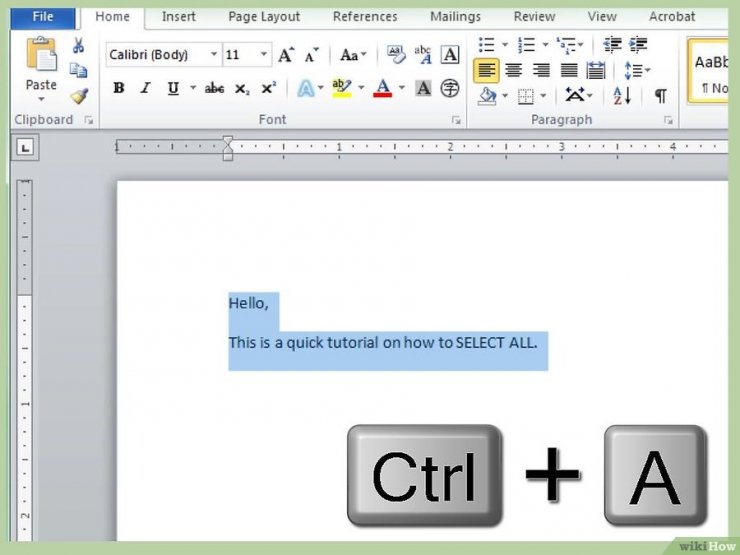The width and height of the screenshot is (740, 555).
Task: Toggle Italic formatting
Action: 146,88
